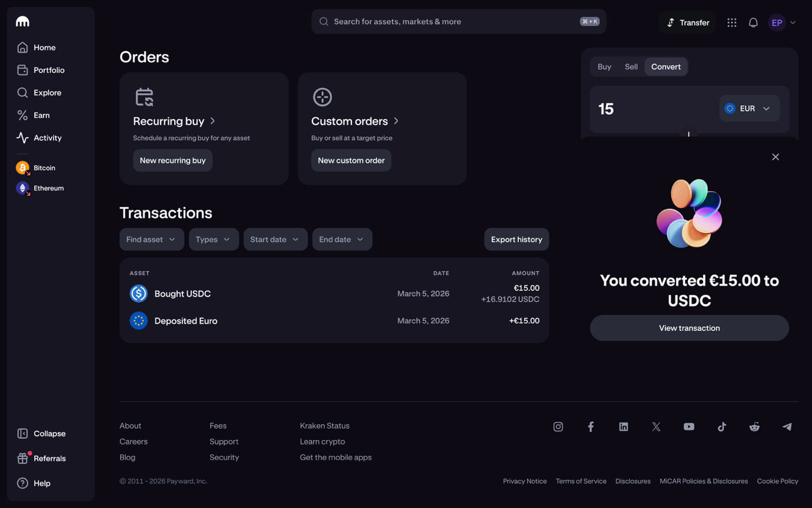Open the EUR currency selector
The image size is (812, 508).
coord(749,108)
